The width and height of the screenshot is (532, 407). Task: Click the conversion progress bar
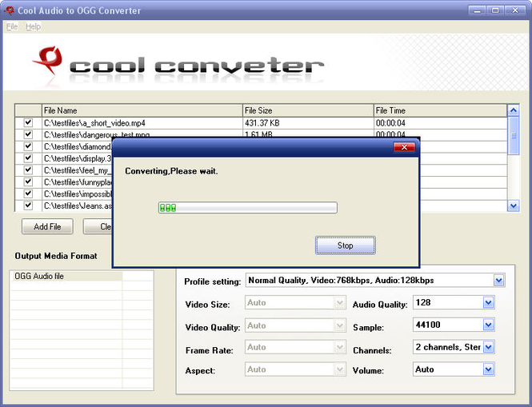point(248,208)
